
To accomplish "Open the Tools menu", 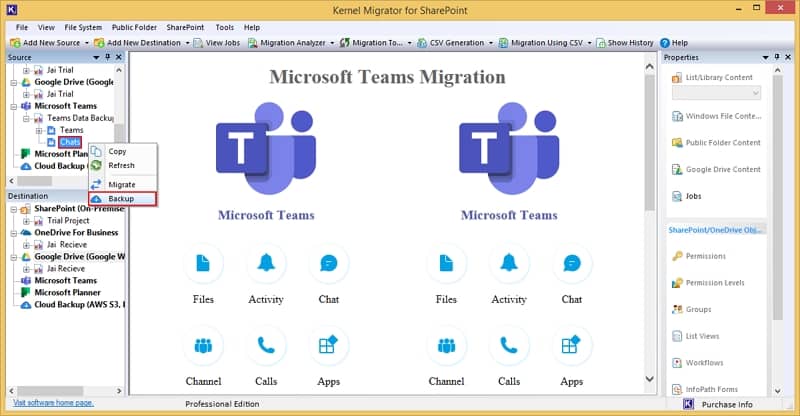I will (x=224, y=28).
